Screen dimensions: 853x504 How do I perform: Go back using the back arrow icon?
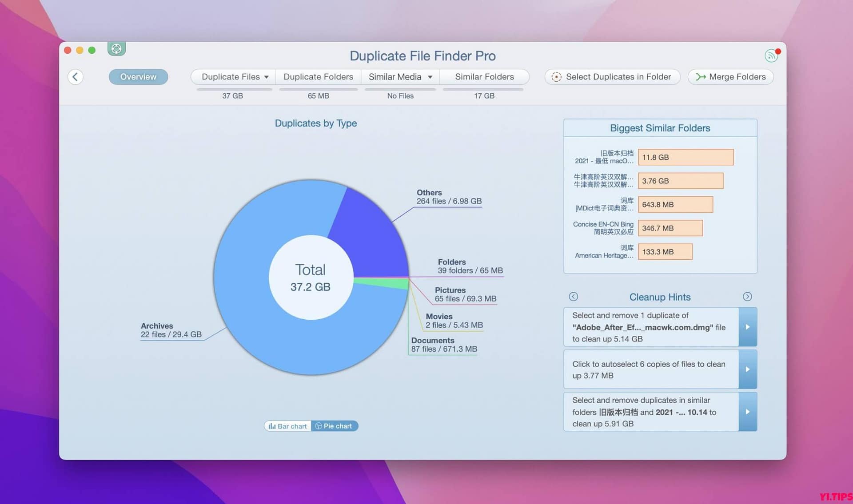pos(76,77)
